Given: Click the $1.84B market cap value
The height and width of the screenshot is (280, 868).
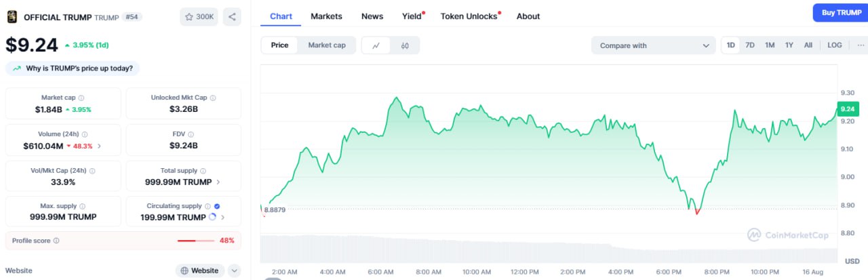Looking at the screenshot, I should 49,109.
